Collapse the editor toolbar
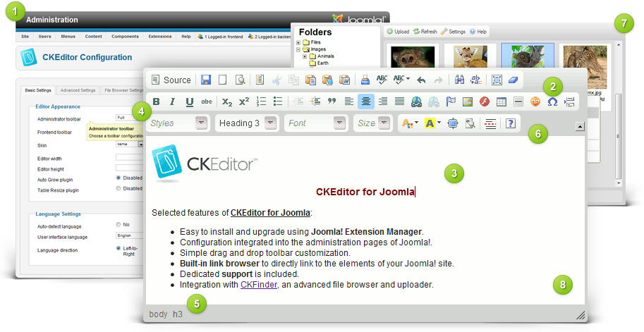The height and width of the screenshot is (332, 644). pyautogui.click(x=580, y=126)
